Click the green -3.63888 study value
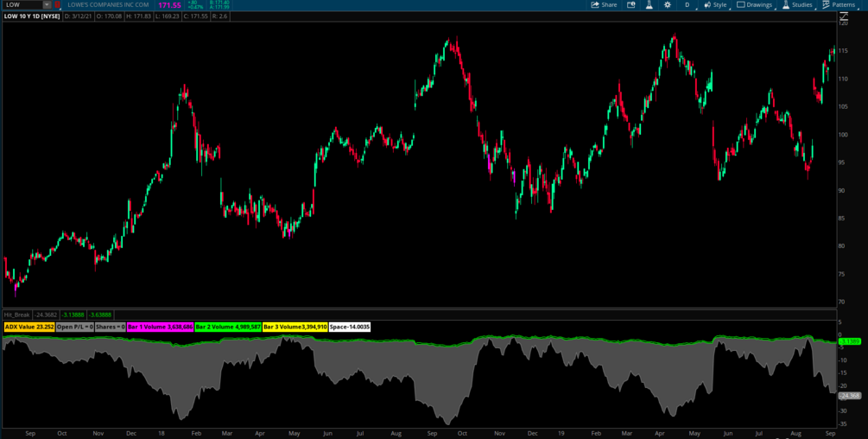This screenshot has height=439, width=868. point(100,315)
